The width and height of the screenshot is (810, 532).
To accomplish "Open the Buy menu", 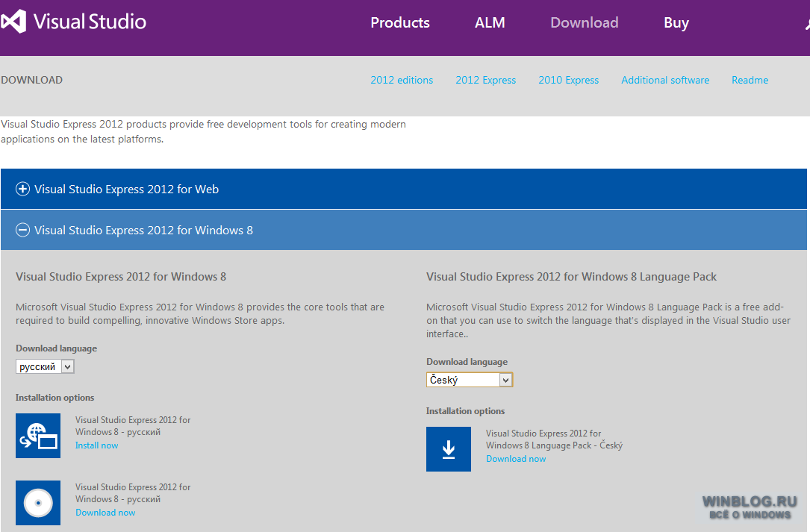I will pyautogui.click(x=676, y=22).
